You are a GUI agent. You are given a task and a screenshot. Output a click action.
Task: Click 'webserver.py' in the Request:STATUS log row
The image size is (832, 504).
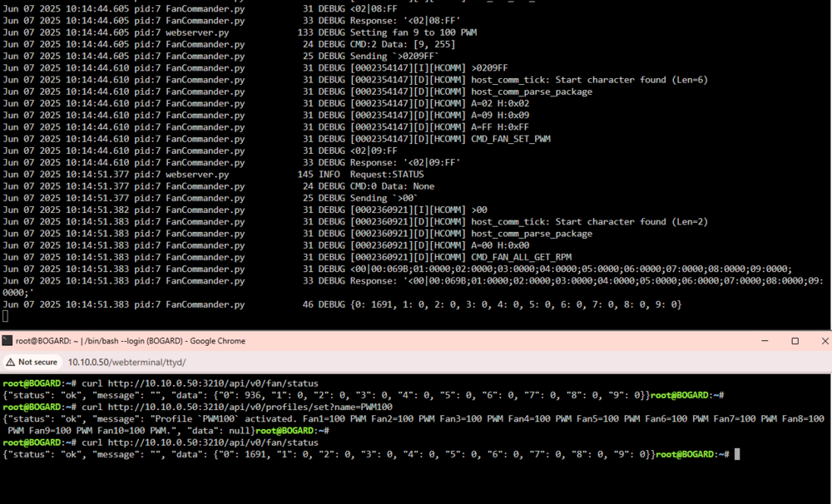(x=197, y=174)
